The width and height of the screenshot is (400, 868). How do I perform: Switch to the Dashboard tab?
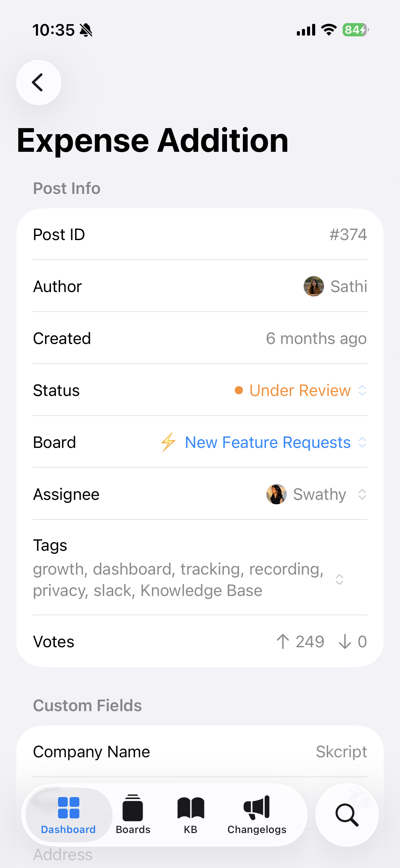click(68, 815)
